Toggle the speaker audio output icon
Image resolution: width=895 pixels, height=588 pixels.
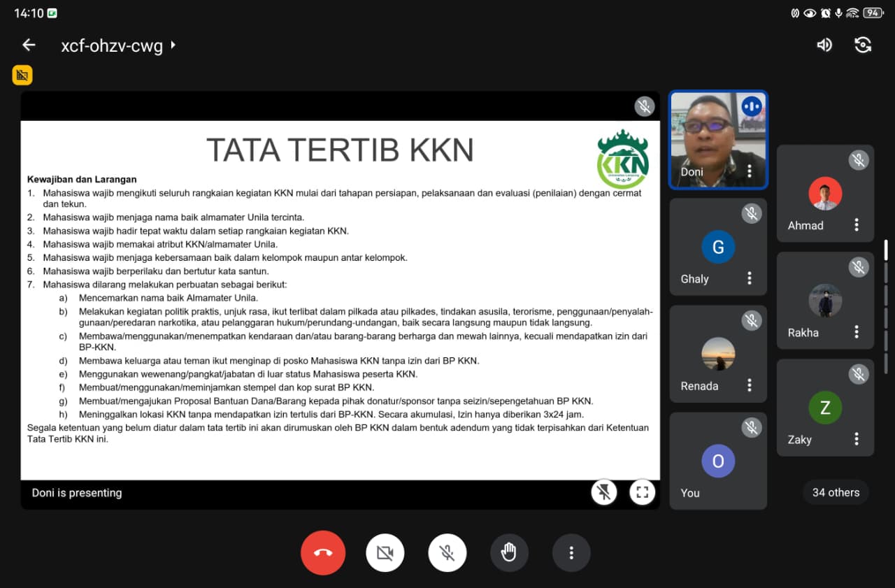coord(824,45)
